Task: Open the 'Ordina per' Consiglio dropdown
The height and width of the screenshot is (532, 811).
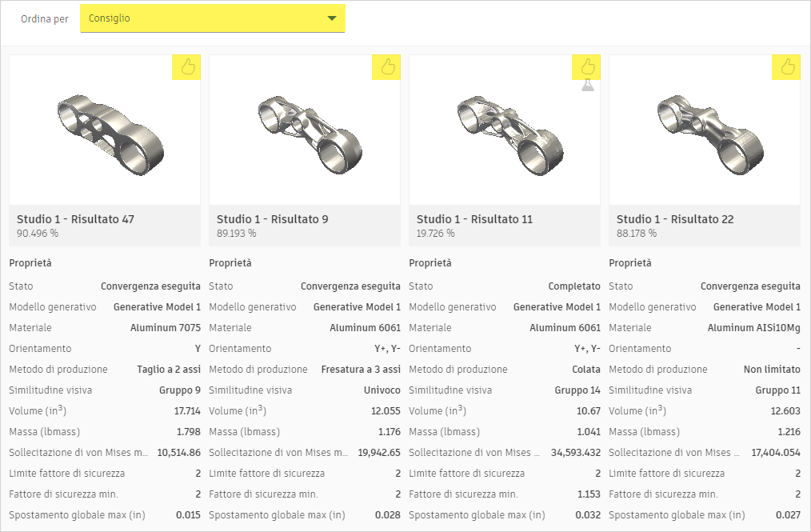Action: point(212,18)
